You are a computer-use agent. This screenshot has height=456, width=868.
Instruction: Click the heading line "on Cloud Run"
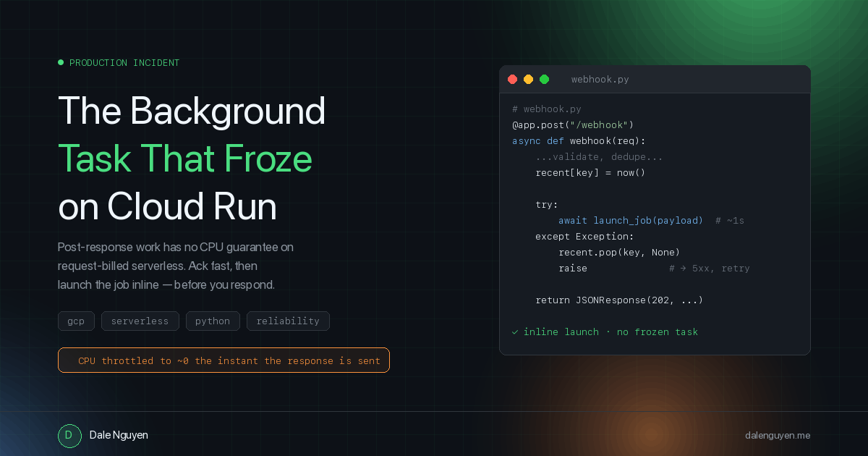(167, 207)
